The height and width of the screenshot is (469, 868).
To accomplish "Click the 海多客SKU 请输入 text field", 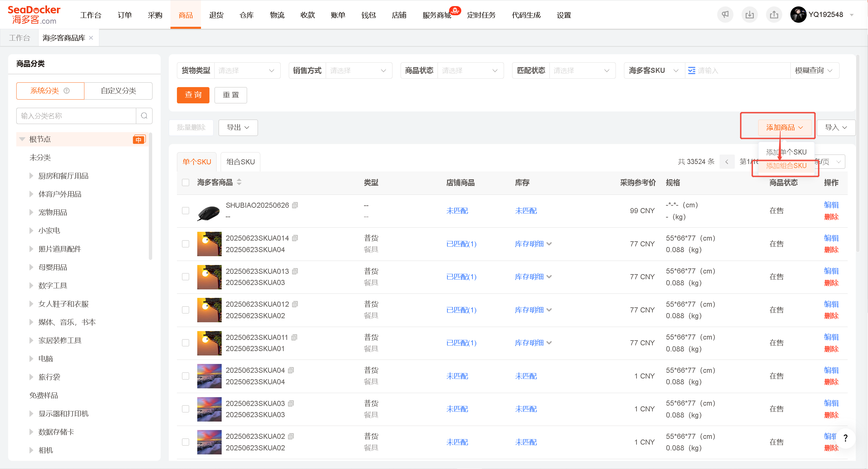I will click(x=742, y=70).
